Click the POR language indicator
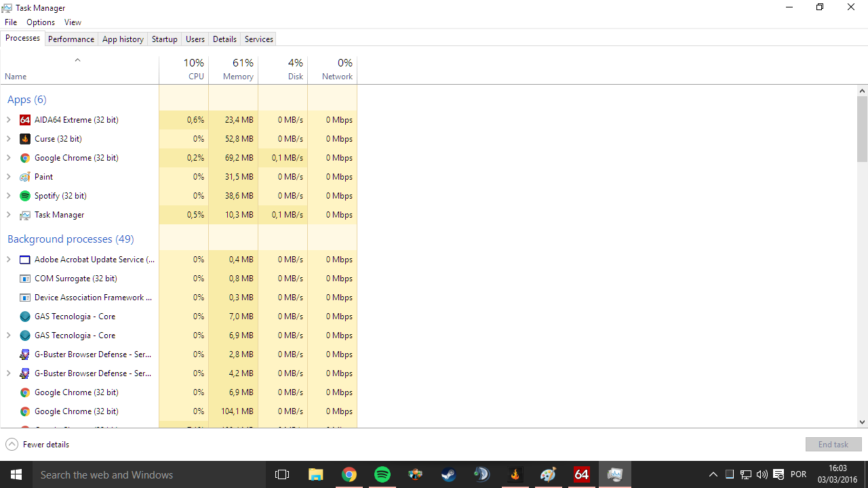The width and height of the screenshot is (868, 488). (x=798, y=474)
